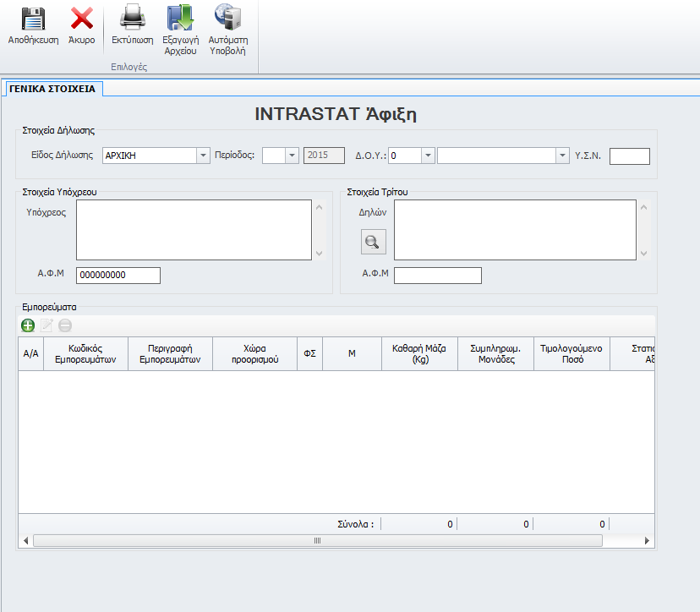Click the remove goods row minus icon
700x612 pixels.
65,325
